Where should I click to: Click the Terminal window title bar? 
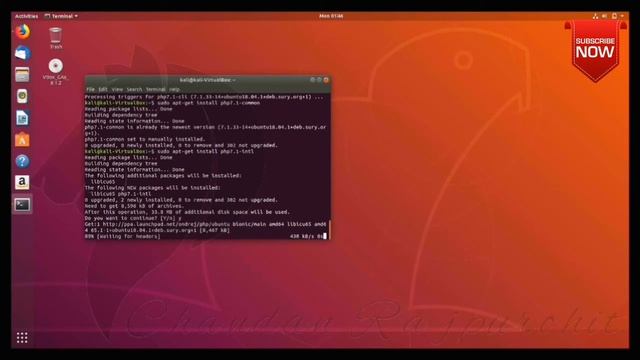(x=208, y=80)
